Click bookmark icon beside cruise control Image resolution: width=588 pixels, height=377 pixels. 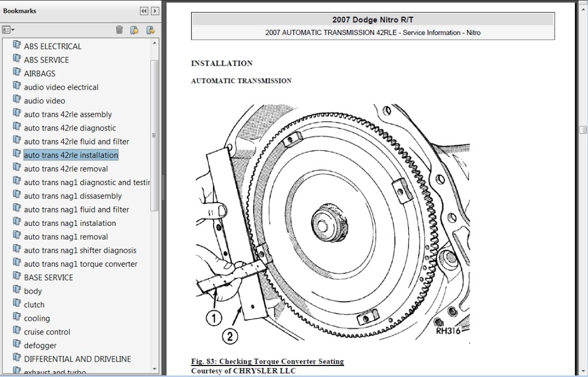point(17,330)
